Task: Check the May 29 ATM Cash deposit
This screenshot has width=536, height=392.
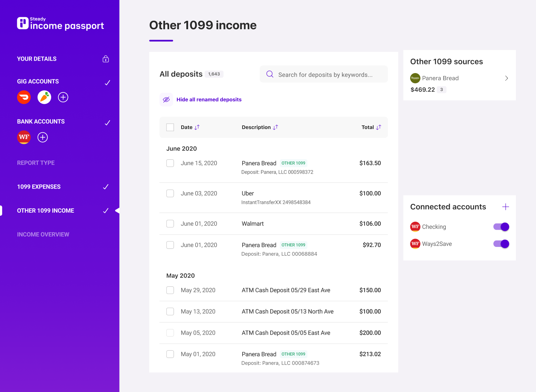Action: (x=170, y=290)
